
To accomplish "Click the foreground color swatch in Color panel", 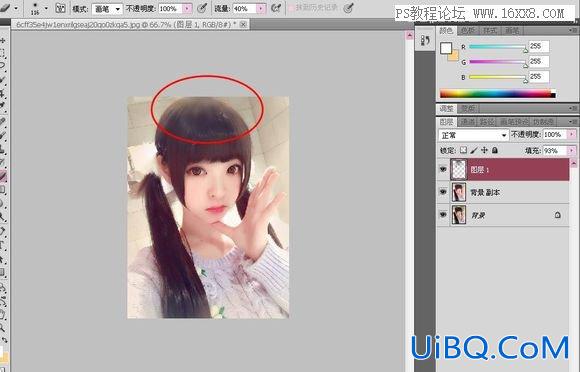I will (446, 48).
